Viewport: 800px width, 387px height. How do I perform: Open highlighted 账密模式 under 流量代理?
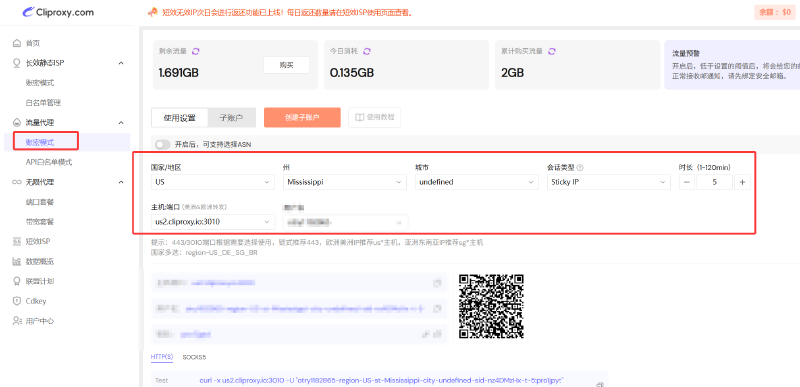tap(40, 142)
